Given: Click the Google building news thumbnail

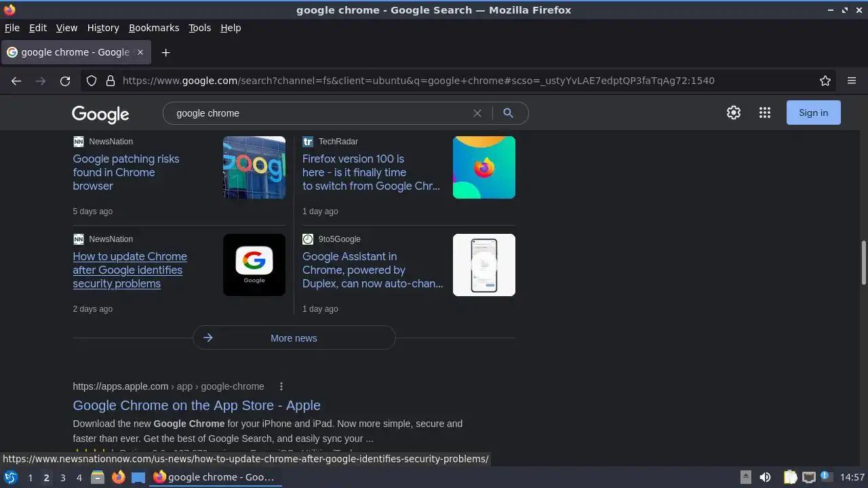Looking at the screenshot, I should [254, 167].
